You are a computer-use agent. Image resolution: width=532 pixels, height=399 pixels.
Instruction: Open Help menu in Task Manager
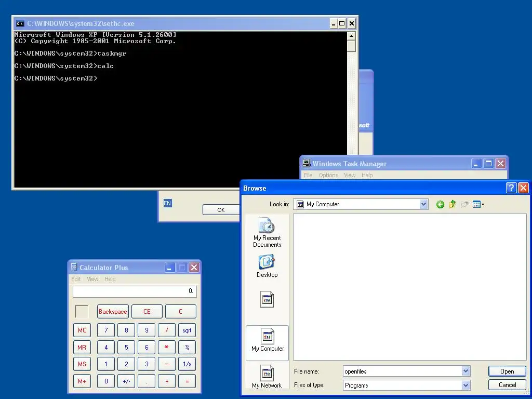click(367, 175)
